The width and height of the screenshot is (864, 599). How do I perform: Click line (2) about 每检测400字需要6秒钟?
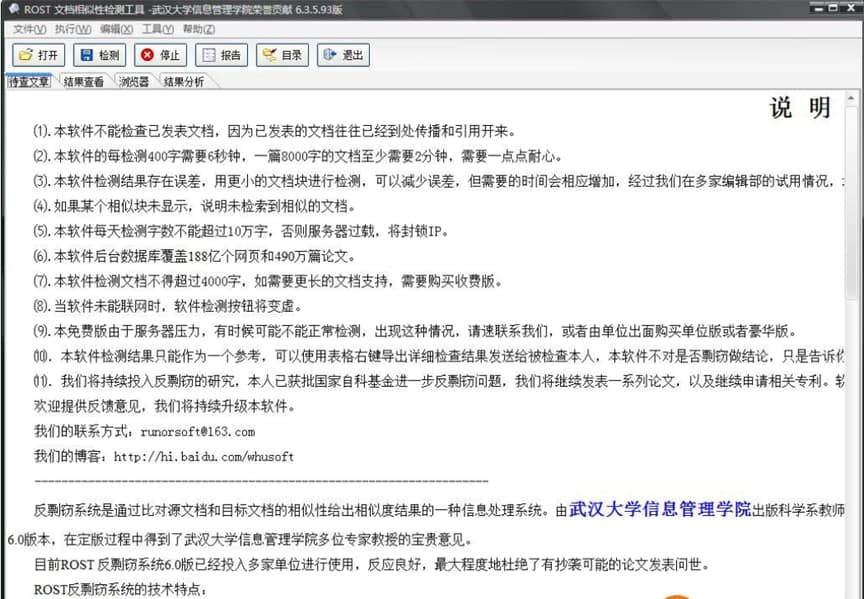298,157
